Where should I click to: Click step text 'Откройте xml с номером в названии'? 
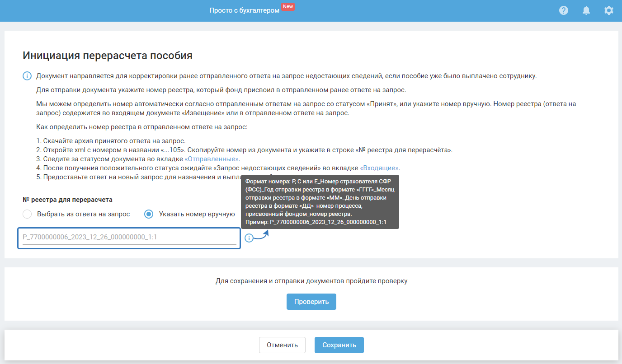101,150
